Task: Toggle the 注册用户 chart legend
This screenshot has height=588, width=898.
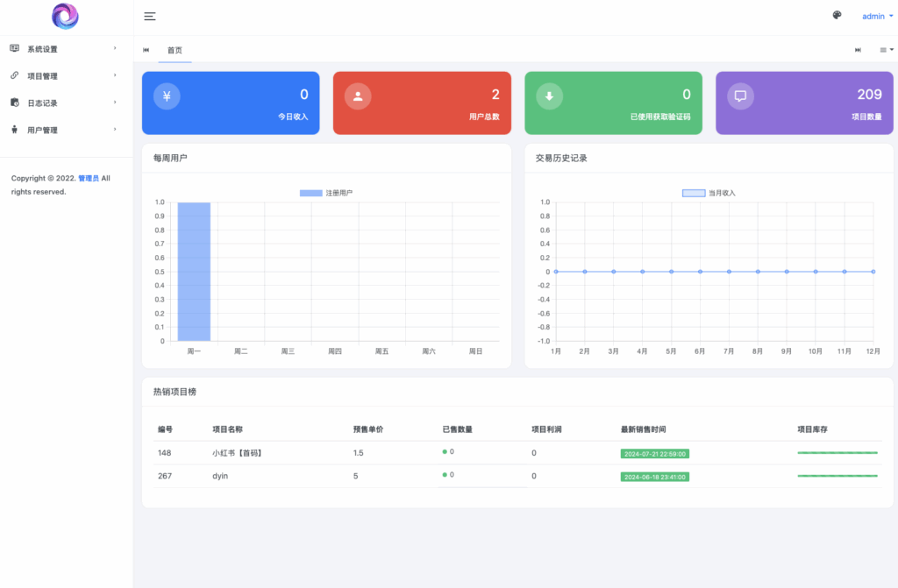Action: [x=325, y=193]
